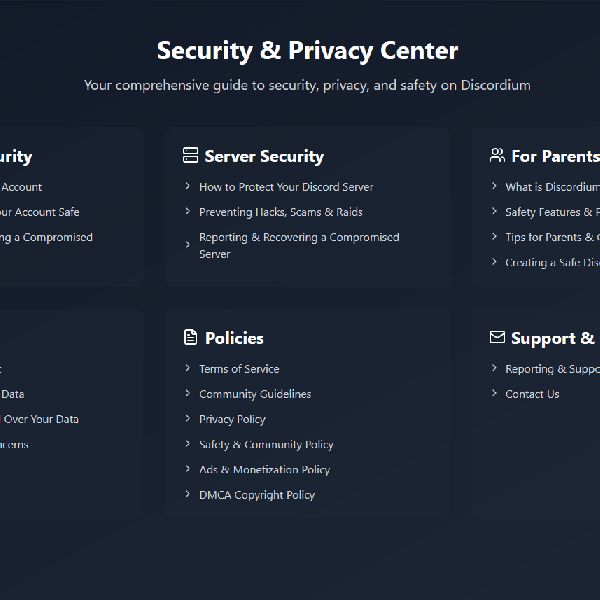Open Safety & Community Policy

pos(266,444)
